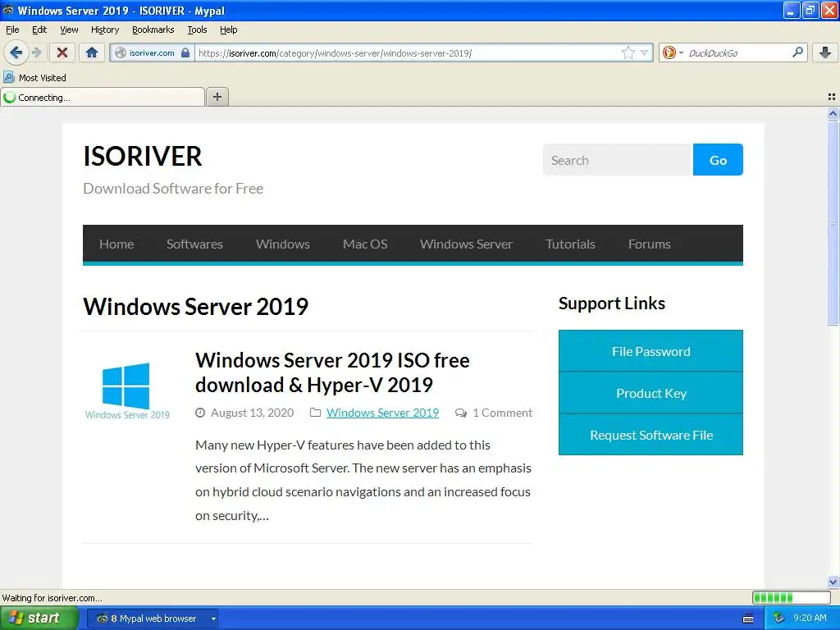Click the address bar URL field
This screenshot has width=840, height=630.
pos(407,52)
